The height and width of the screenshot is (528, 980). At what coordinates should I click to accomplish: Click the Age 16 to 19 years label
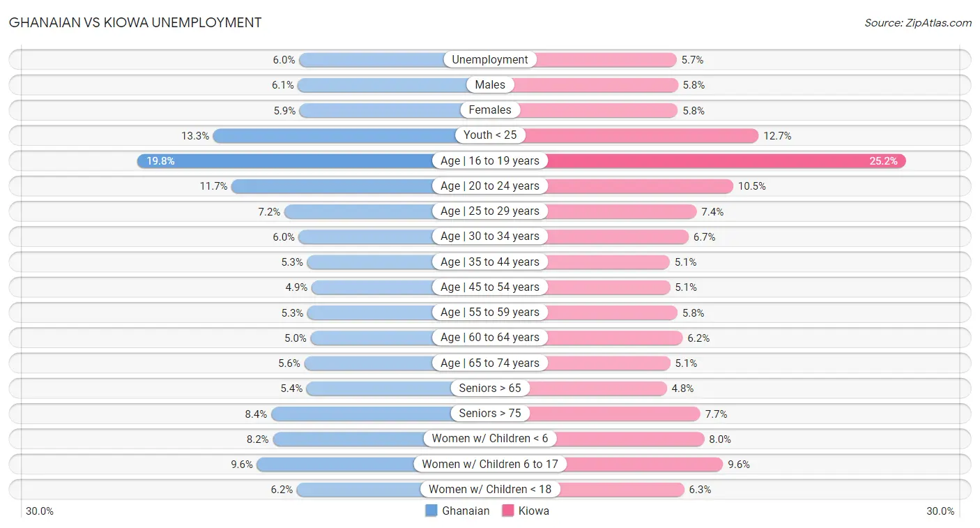pyautogui.click(x=490, y=161)
